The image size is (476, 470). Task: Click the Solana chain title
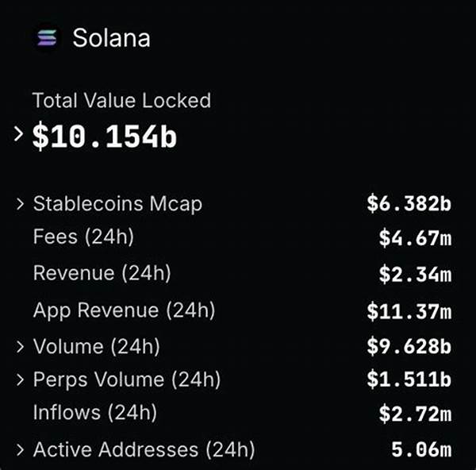111,37
